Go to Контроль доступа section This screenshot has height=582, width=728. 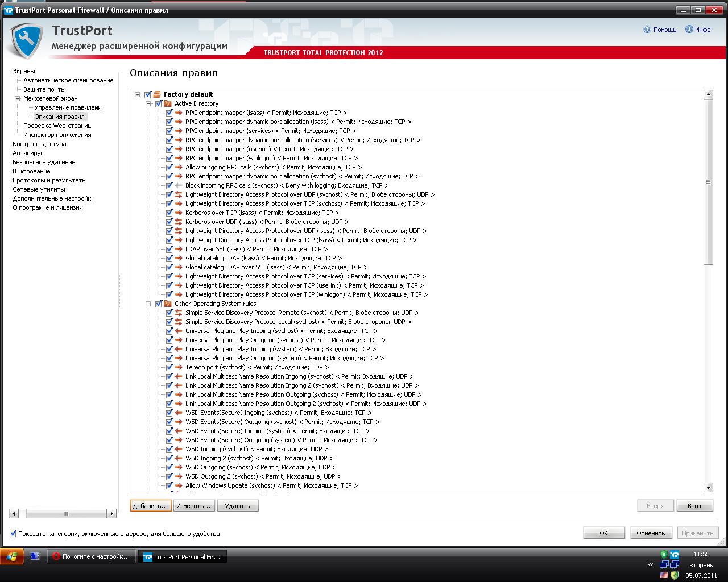39,144
